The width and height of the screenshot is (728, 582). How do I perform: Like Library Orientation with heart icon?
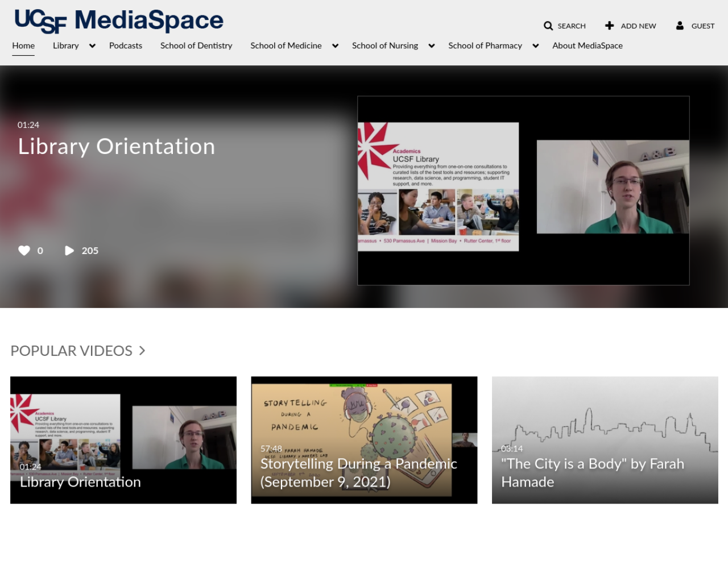(24, 251)
